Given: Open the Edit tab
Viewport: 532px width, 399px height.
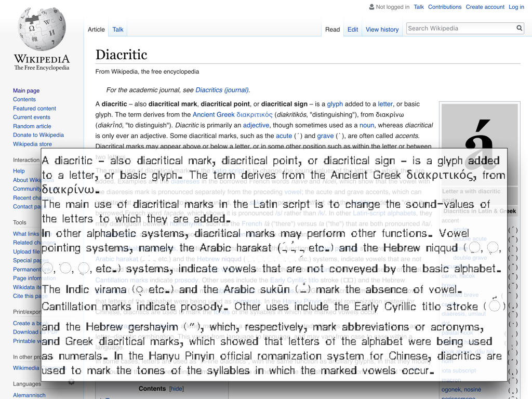Looking at the screenshot, I should click(x=353, y=30).
